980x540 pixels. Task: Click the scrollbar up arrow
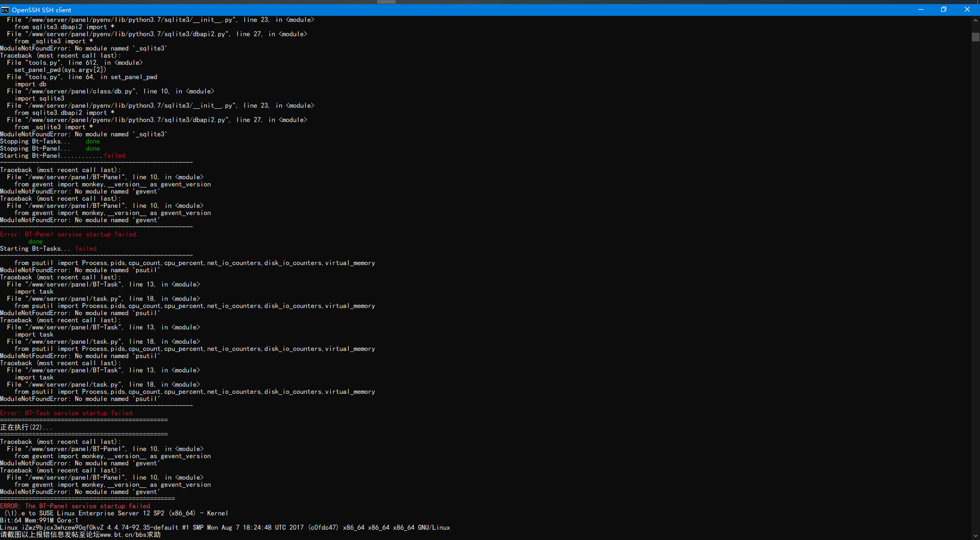[975, 20]
